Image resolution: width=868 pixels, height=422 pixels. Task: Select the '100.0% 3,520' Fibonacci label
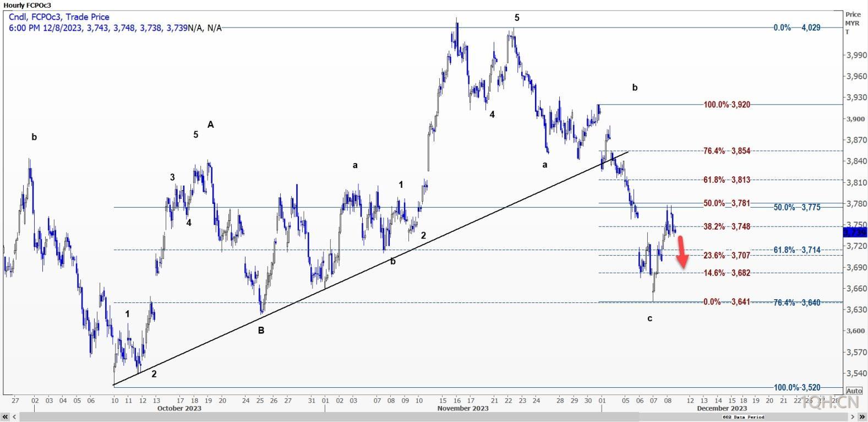(797, 387)
